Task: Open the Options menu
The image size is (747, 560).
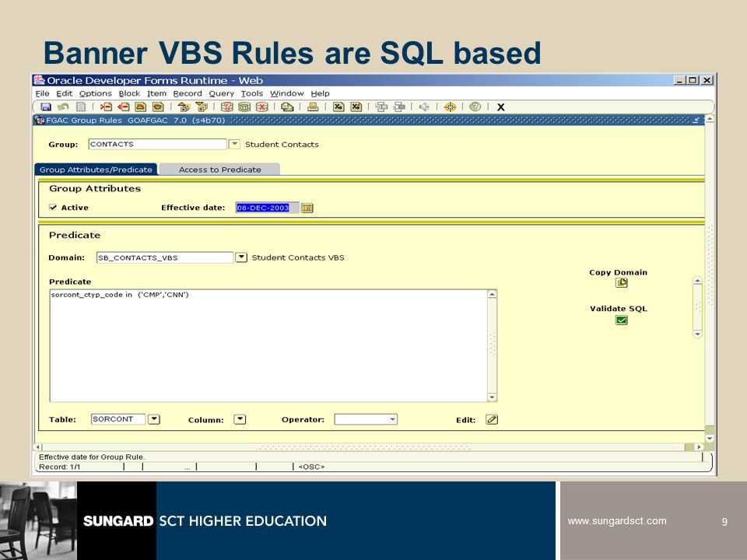Action: [x=95, y=93]
